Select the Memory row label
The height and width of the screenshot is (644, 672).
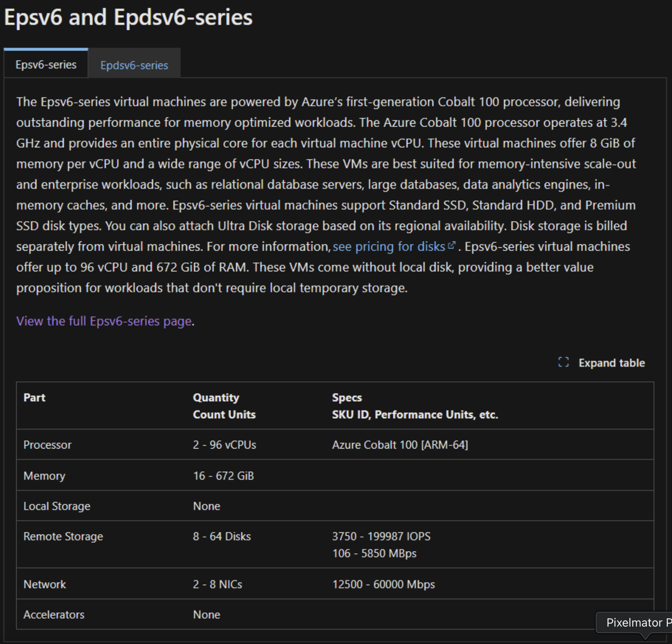pyautogui.click(x=44, y=476)
